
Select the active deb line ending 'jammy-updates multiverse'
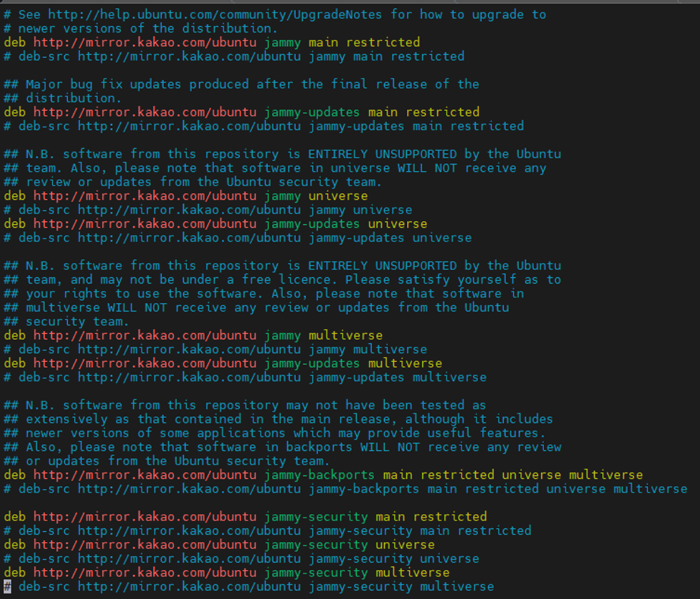click(x=223, y=363)
